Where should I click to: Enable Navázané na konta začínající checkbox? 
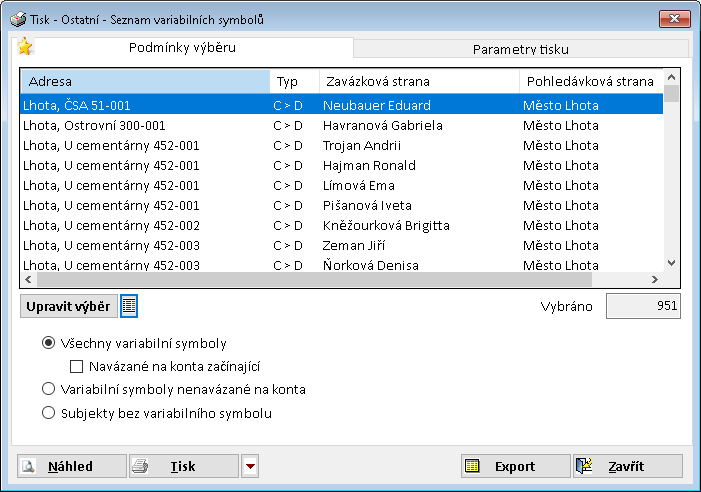(77, 366)
